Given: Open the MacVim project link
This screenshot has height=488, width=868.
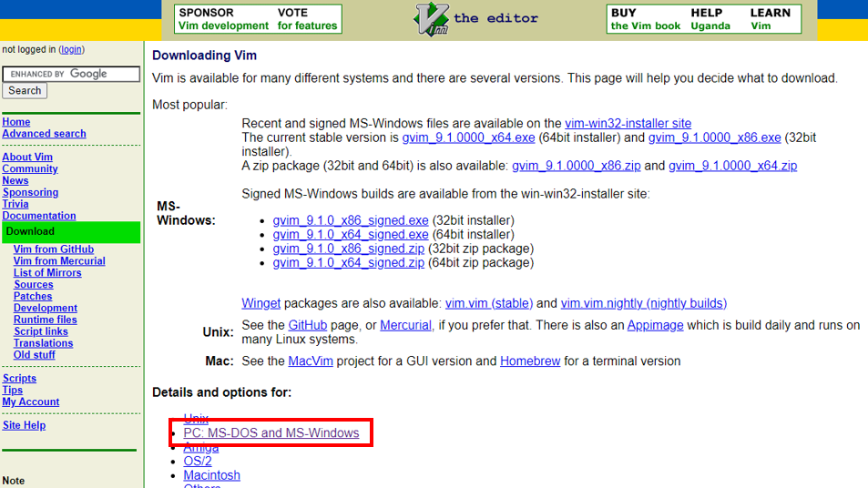Looking at the screenshot, I should [x=311, y=361].
